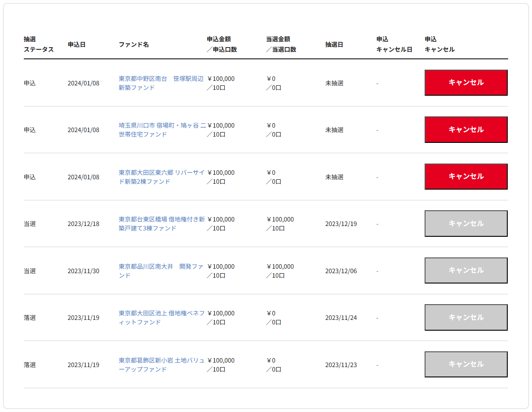
Task: Click winning amount ¥100,000 in 台東区橋場 row
Action: click(280, 219)
